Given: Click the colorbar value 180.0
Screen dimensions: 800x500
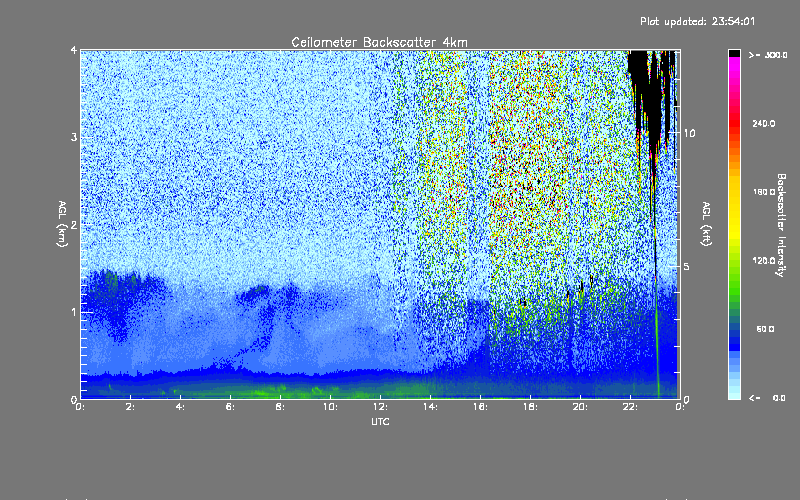Looking at the screenshot, I should pos(763,192).
